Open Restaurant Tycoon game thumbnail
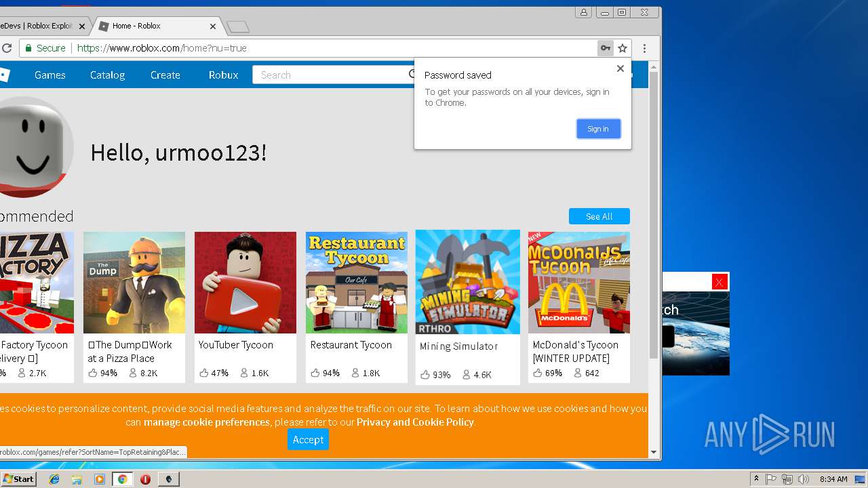868x488 pixels. pyautogui.click(x=357, y=283)
